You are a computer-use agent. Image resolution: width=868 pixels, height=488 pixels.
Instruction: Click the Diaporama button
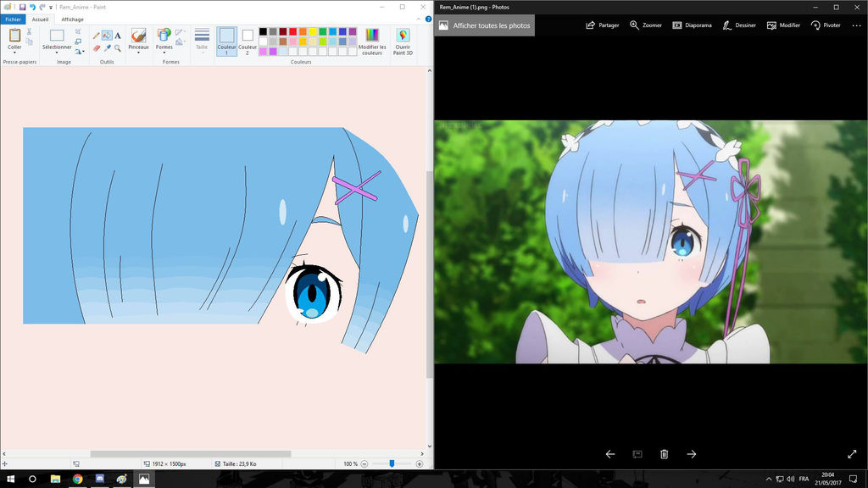[x=692, y=25]
